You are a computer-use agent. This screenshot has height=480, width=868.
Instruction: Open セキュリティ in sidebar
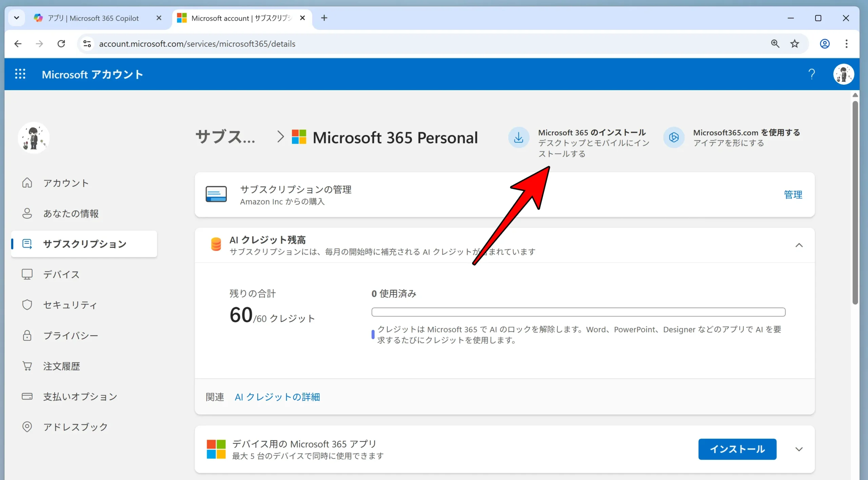pos(84,305)
